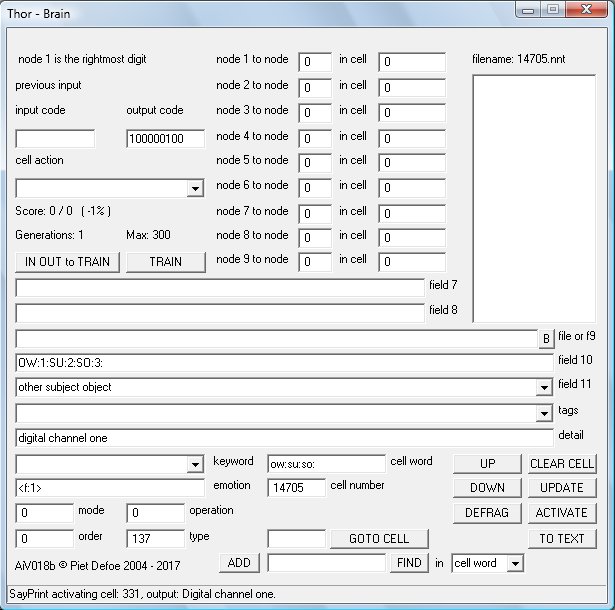Focus the file or f9 text box

click(277, 339)
